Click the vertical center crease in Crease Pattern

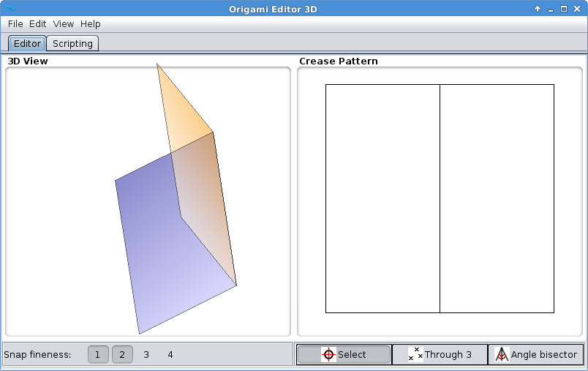[440, 198]
